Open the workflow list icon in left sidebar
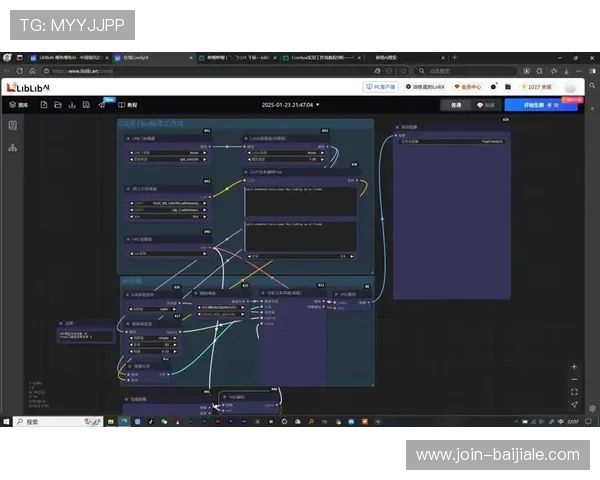Image resolution: width=600 pixels, height=480 pixels. click(13, 125)
